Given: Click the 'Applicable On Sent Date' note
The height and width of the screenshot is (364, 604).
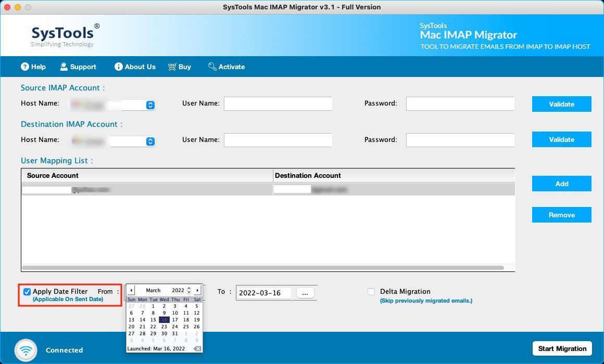Looking at the screenshot, I should (68, 299).
